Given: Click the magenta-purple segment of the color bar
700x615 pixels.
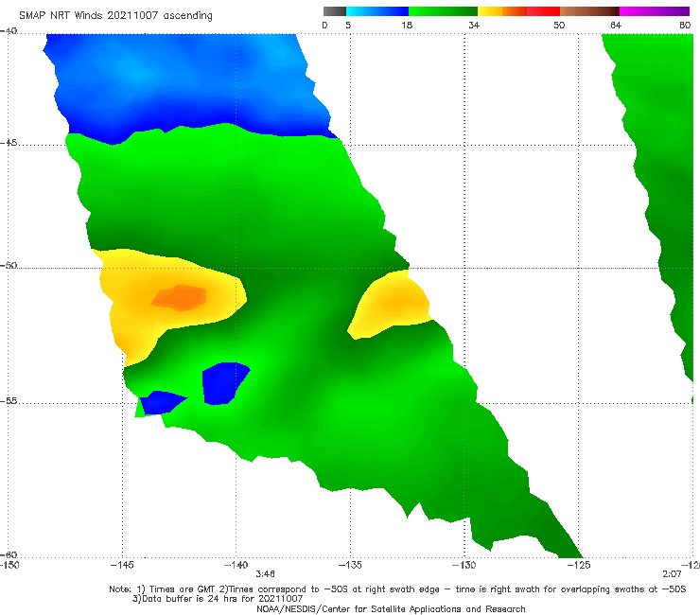Looking at the screenshot, I should click(x=655, y=11).
